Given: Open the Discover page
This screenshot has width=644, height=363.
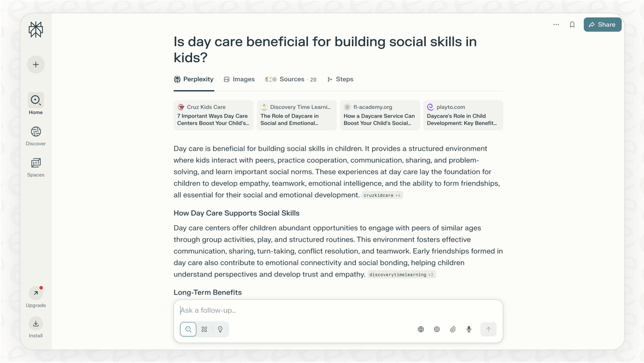Looking at the screenshot, I should pos(36,132).
